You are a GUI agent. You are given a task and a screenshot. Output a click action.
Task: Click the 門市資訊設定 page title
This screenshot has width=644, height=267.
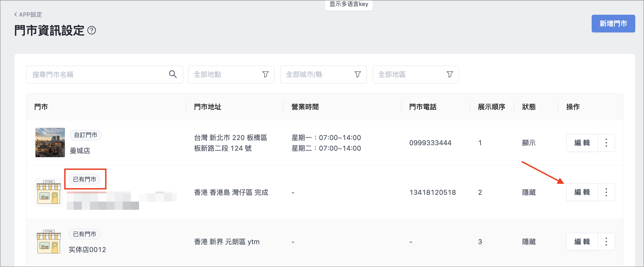pyautogui.click(x=49, y=30)
